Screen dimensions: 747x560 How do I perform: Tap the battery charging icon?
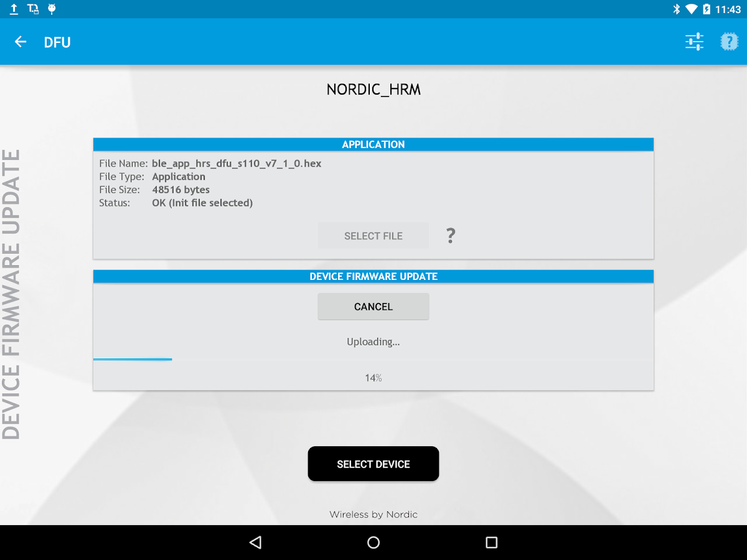(x=707, y=9)
